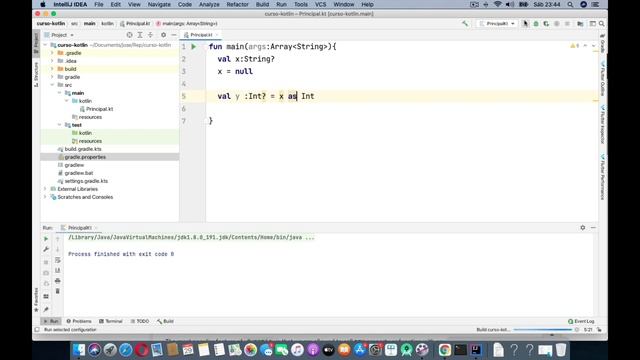Rerun Principal using green arrow in Run panel
640x360 pixels.
(x=46, y=239)
